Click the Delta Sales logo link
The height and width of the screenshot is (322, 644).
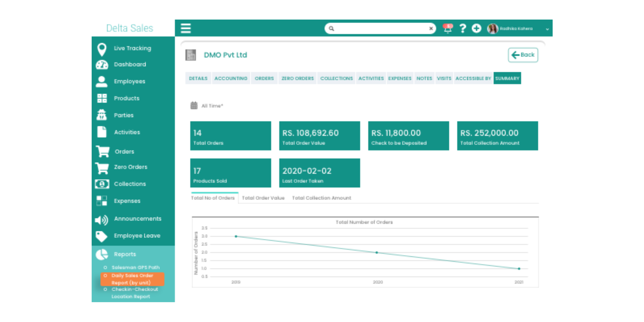(129, 28)
